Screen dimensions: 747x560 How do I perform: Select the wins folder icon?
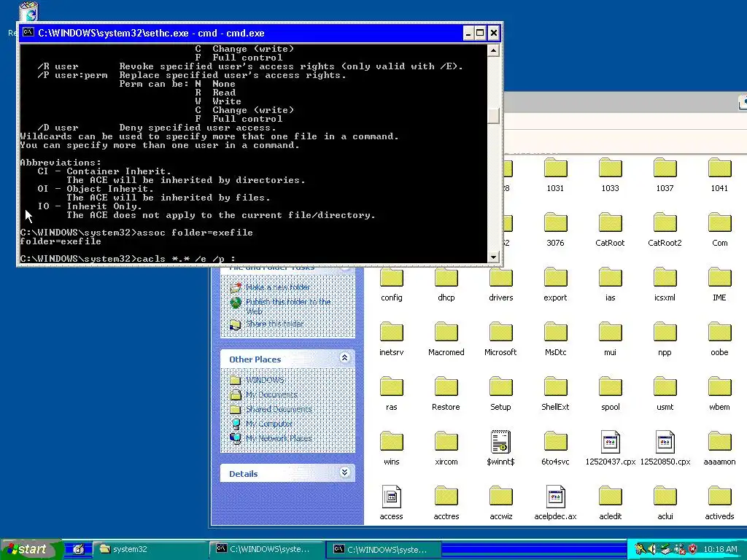(392, 443)
